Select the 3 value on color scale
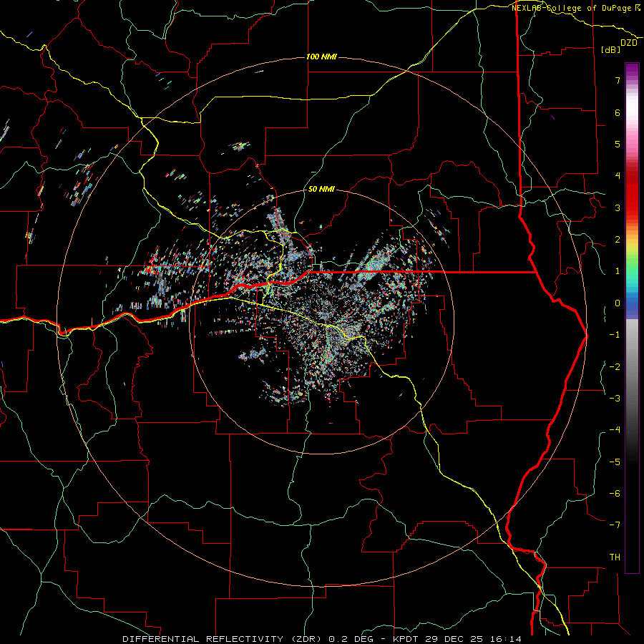Screen dimensions: 644x644 pos(618,208)
